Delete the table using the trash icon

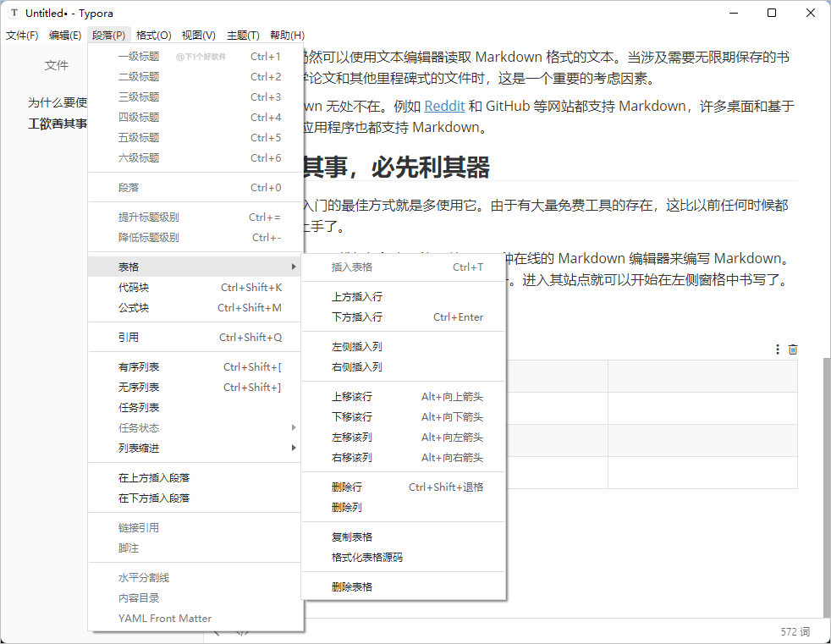(x=793, y=350)
